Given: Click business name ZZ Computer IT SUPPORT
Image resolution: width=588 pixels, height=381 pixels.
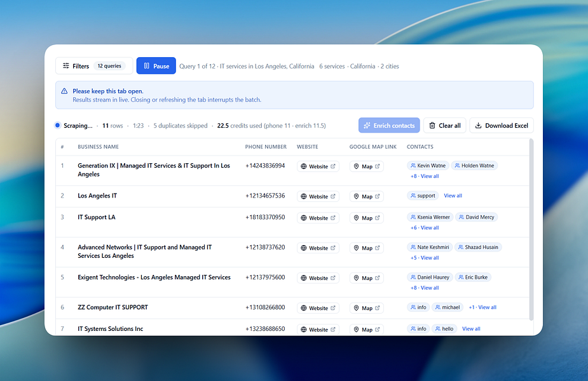Looking at the screenshot, I should tap(113, 307).
